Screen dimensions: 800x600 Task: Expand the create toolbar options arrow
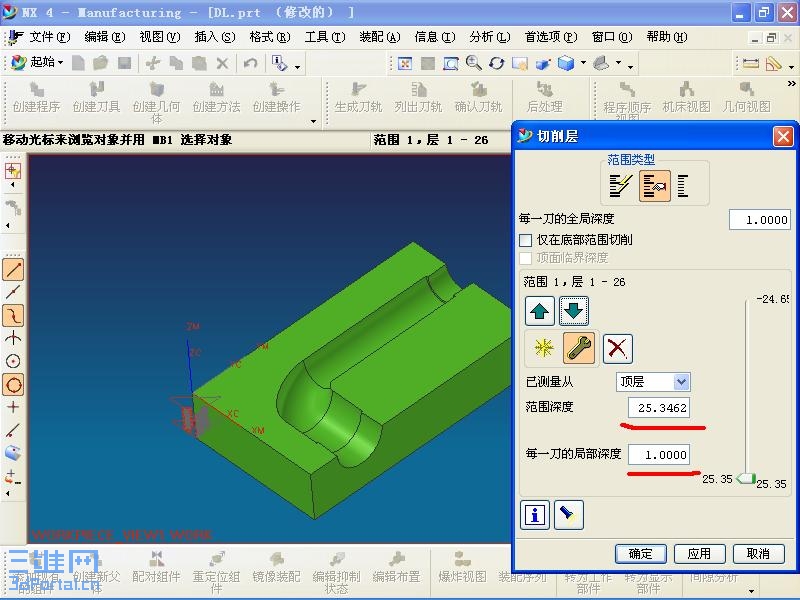tap(313, 121)
